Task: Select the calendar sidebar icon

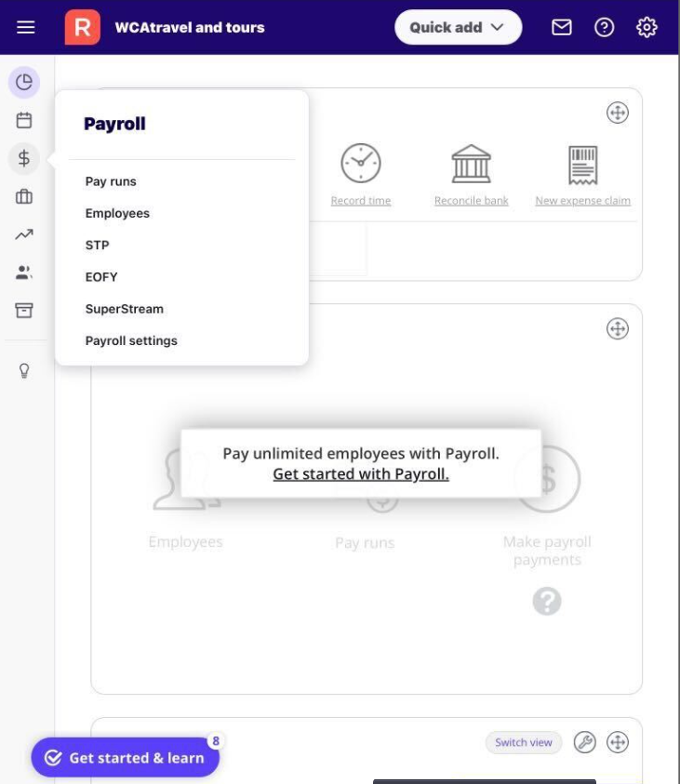Action: click(x=24, y=120)
